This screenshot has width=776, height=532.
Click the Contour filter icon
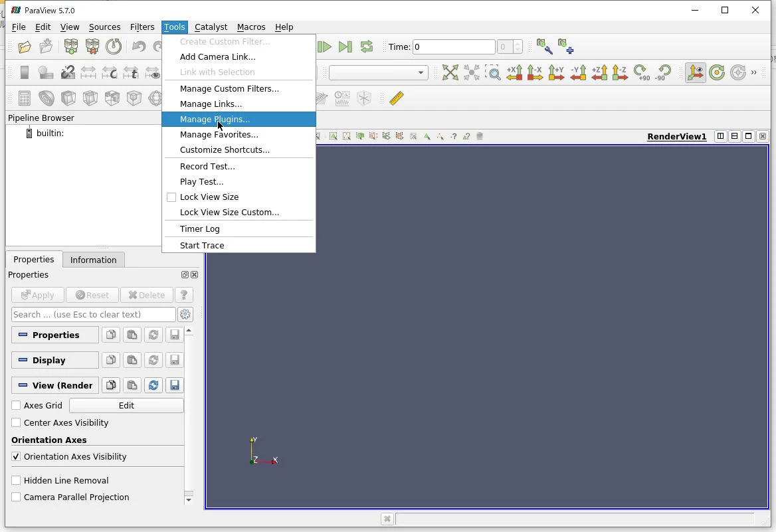coord(46,98)
